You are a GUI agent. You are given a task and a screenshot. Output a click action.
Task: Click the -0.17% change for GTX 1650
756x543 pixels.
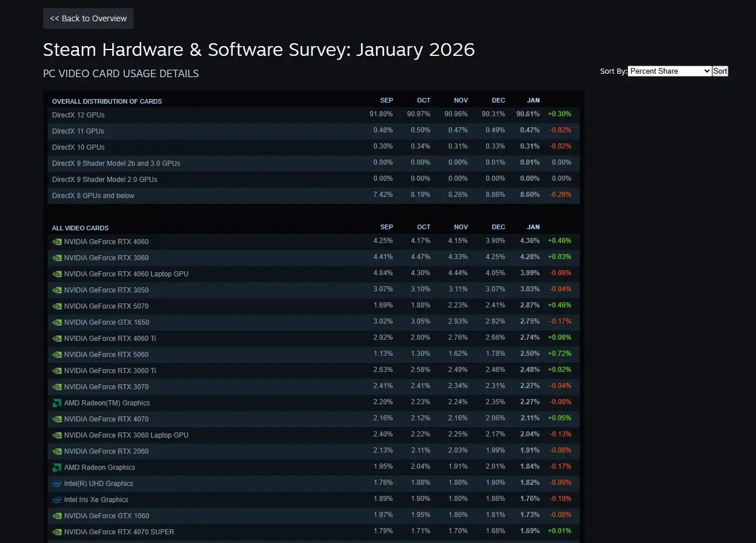560,321
